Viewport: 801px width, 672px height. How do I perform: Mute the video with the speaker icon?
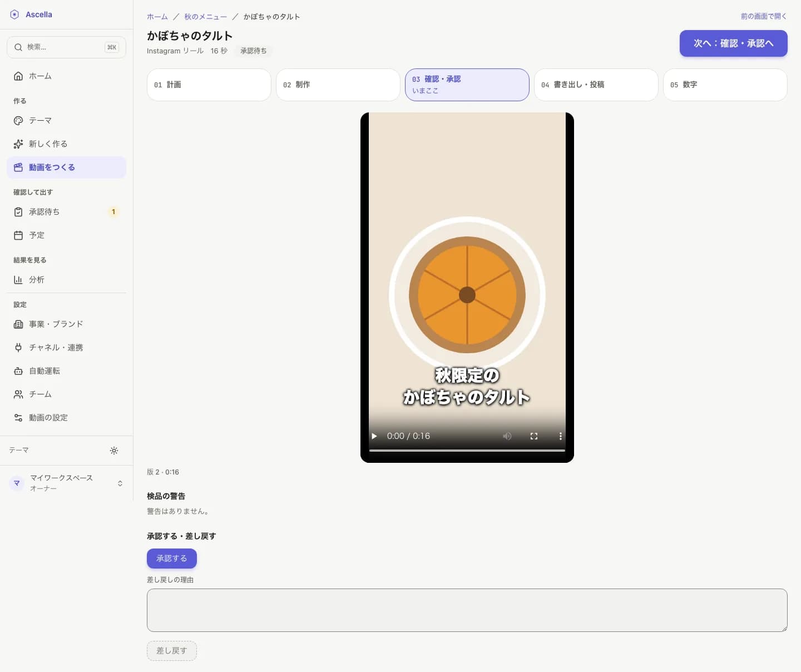[507, 436]
